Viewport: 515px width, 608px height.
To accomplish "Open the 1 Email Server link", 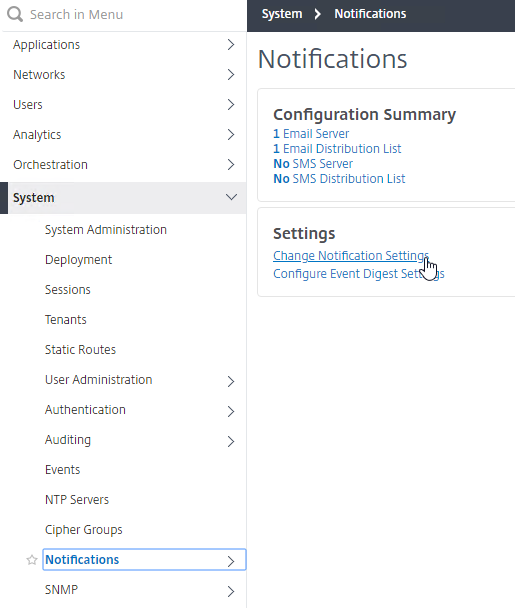I will click(x=311, y=134).
